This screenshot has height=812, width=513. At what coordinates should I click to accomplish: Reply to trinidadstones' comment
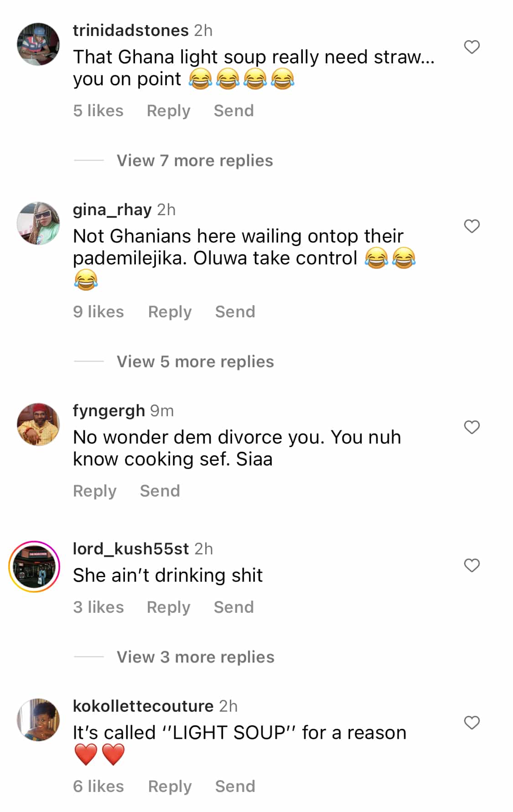coord(168,111)
